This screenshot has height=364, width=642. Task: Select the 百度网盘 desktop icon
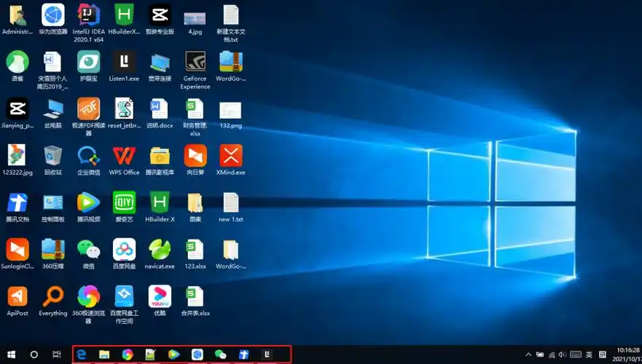coord(124,250)
